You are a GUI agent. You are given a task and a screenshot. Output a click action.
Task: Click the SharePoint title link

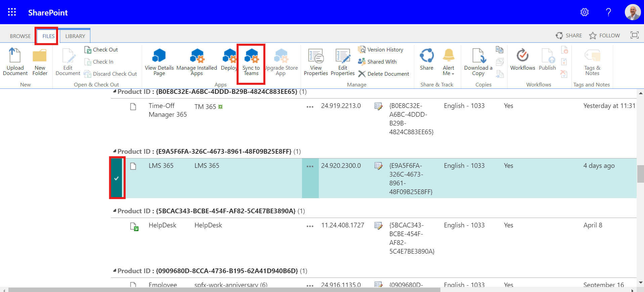(48, 12)
